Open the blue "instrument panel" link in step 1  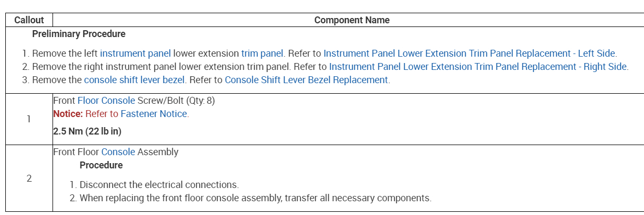pos(135,53)
